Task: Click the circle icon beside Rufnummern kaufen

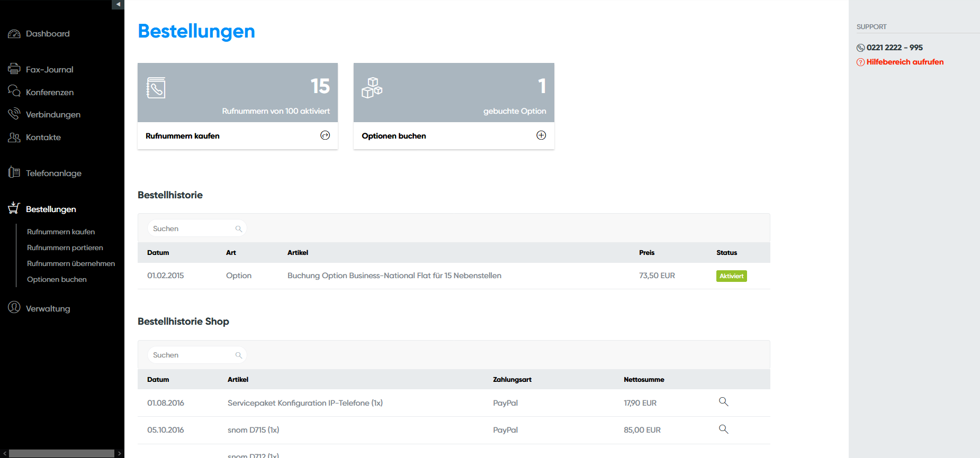Action: pos(325,135)
